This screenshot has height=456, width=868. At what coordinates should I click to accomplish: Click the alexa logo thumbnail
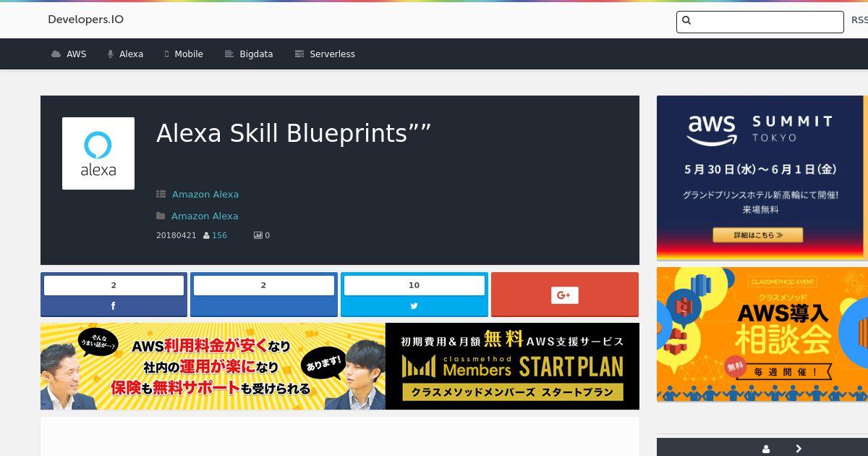click(98, 153)
